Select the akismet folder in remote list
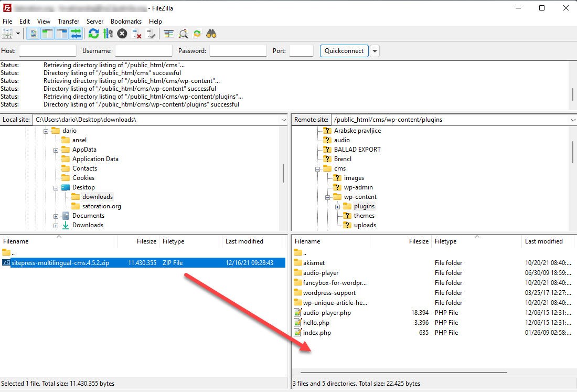 314,263
